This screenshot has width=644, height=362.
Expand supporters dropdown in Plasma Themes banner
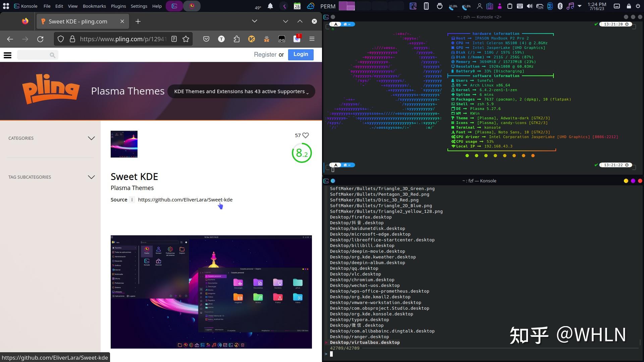click(x=241, y=92)
